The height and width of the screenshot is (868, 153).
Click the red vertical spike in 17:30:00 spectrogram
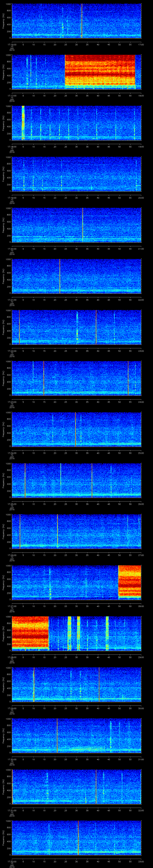click(x=57, y=736)
